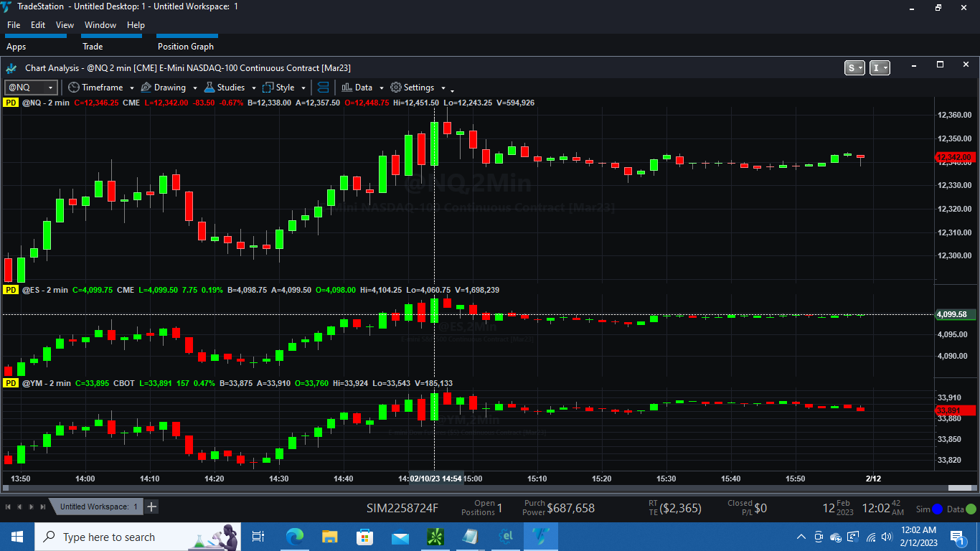Click the account number SIM2258724F
This screenshot has width=980, height=551.
(402, 508)
